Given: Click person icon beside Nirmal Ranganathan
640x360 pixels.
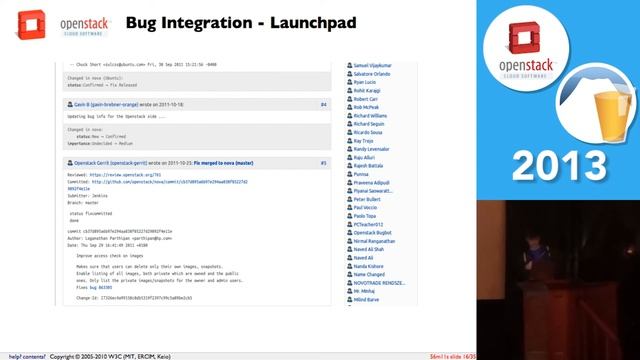Looking at the screenshot, I should (350, 241).
